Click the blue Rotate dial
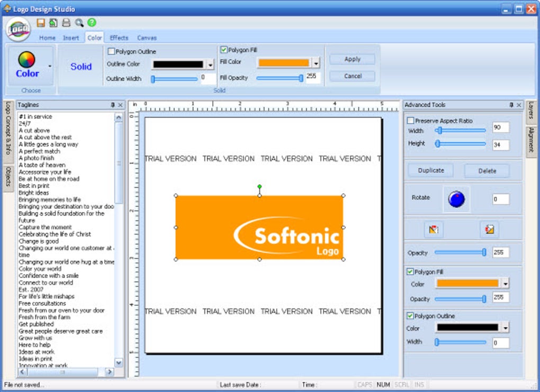The width and height of the screenshot is (540, 392). [x=456, y=199]
